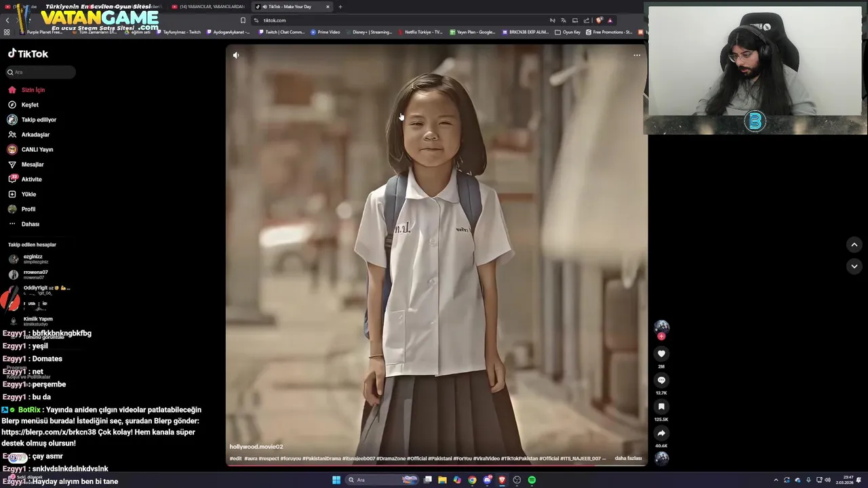
Task: Open Brave browser taskbar icon
Action: click(x=502, y=480)
